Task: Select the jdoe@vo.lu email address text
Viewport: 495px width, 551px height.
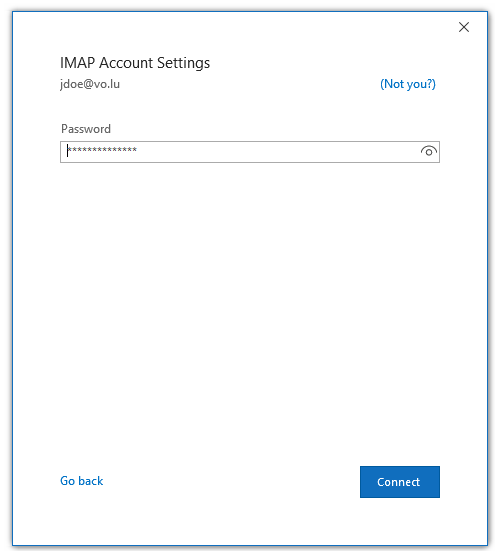Action: (90, 84)
